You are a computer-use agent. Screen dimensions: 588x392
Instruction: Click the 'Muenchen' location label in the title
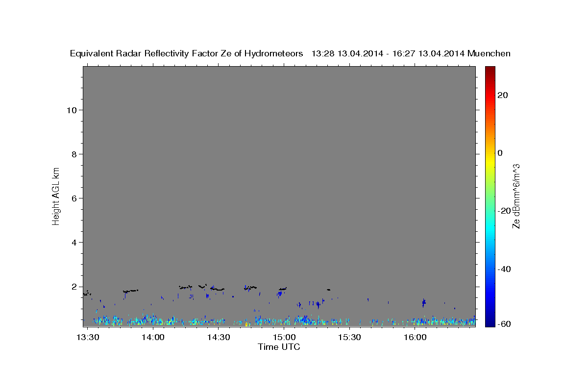click(489, 54)
